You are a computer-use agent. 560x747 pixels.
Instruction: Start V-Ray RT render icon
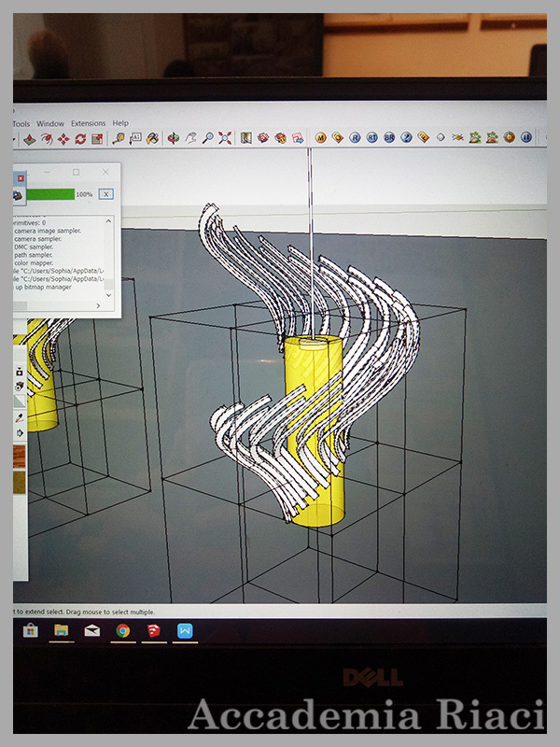pyautogui.click(x=371, y=137)
